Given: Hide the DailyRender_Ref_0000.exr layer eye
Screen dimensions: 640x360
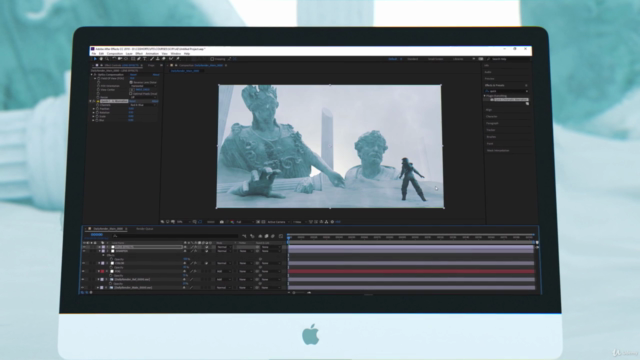Looking at the screenshot, I should [x=84, y=279].
